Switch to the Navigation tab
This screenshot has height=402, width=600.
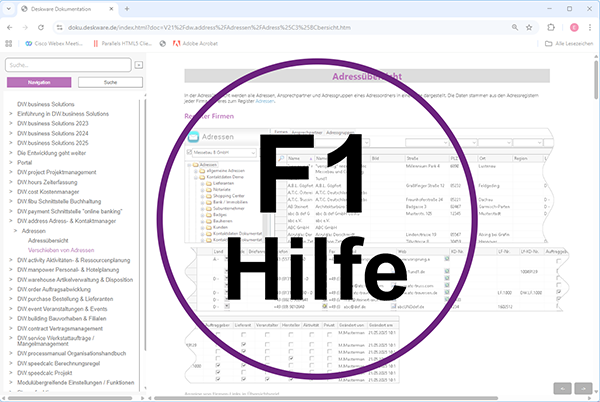[x=39, y=82]
